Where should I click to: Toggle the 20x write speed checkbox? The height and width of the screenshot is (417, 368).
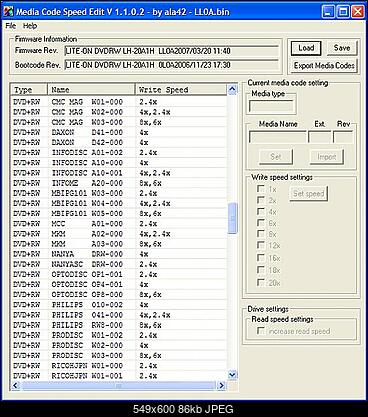[x=261, y=282]
